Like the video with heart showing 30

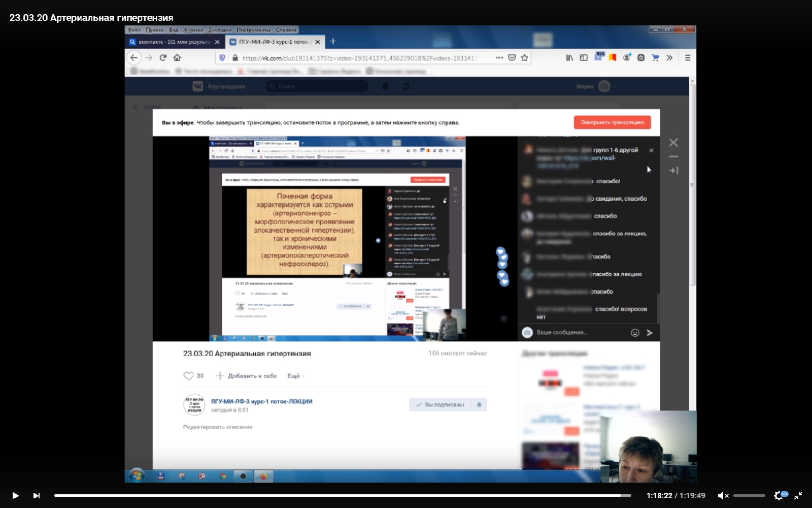pos(193,376)
